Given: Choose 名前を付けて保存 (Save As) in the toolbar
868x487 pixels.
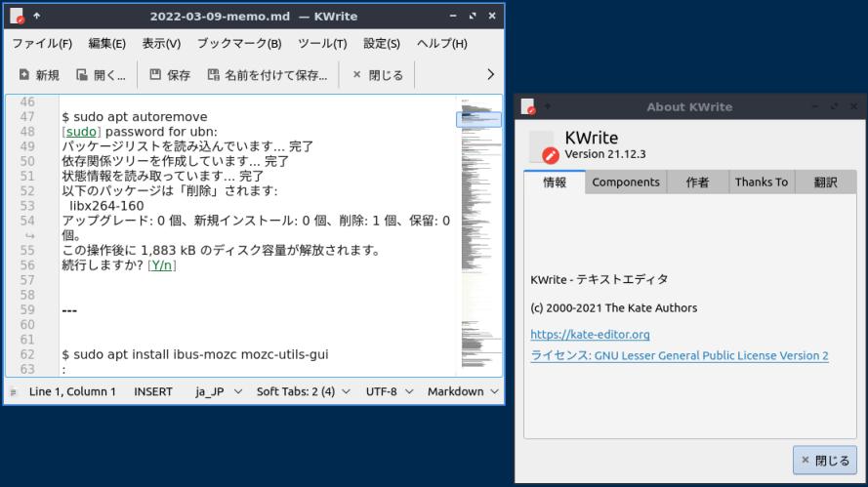Looking at the screenshot, I should coord(268,75).
